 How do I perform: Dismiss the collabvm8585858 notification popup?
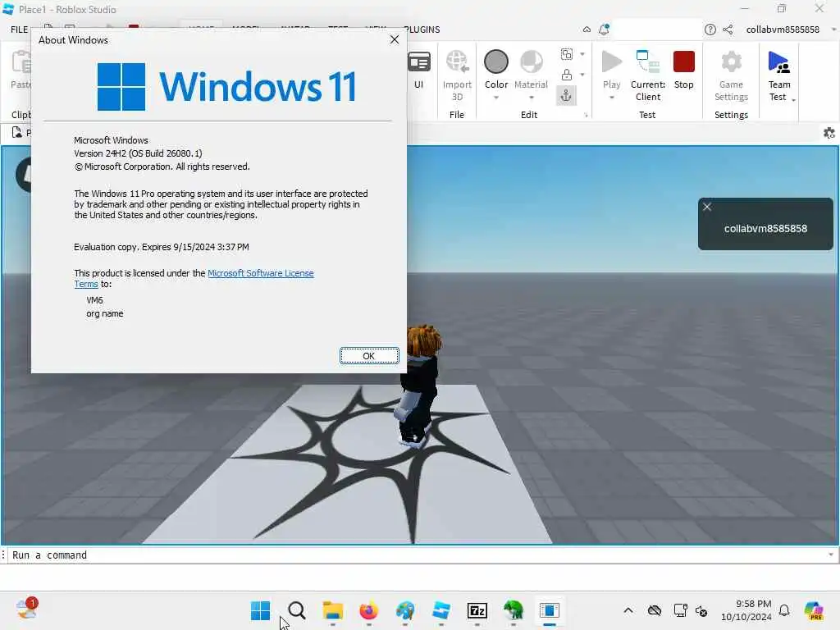(707, 207)
